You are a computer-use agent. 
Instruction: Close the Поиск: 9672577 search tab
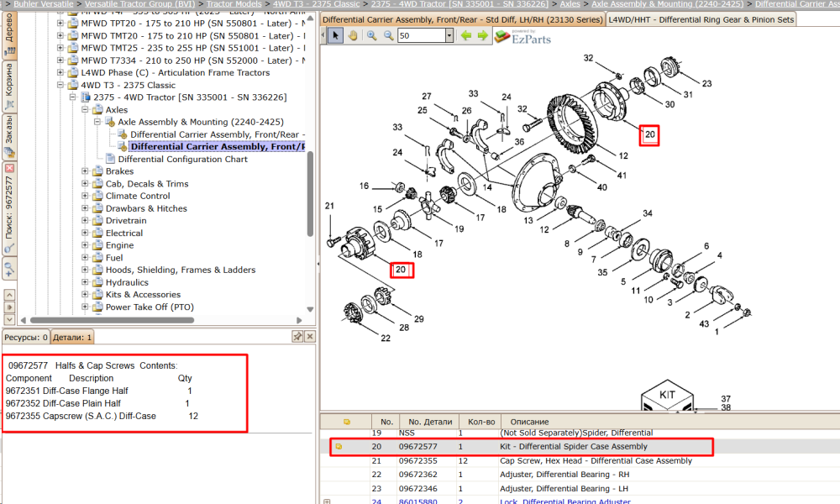pyautogui.click(x=9, y=168)
